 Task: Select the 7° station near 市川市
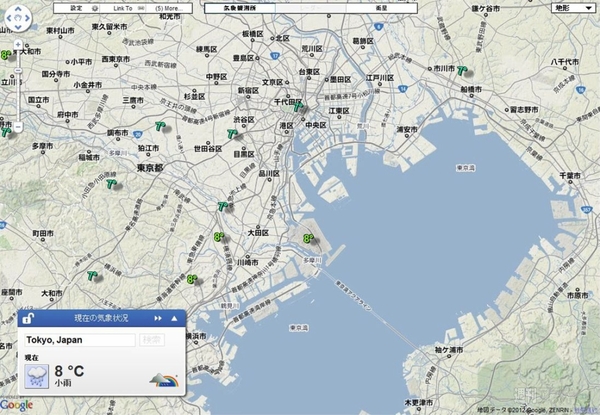tap(462, 70)
